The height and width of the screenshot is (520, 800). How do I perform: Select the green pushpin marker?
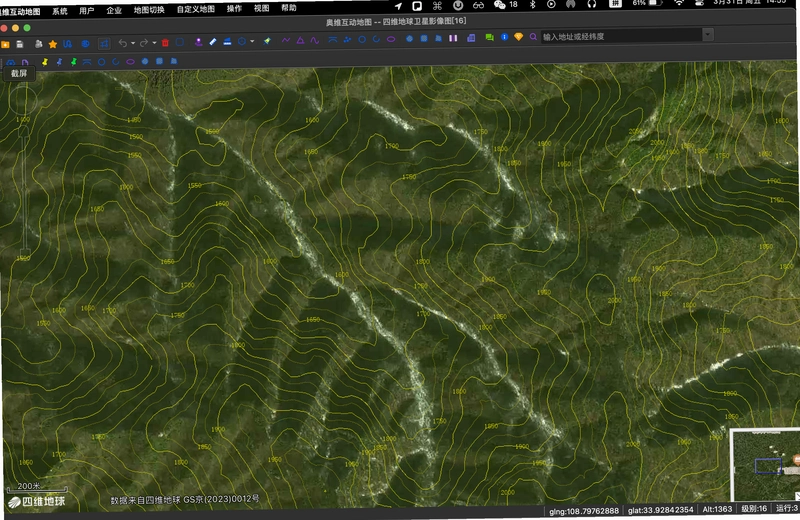(x=73, y=62)
